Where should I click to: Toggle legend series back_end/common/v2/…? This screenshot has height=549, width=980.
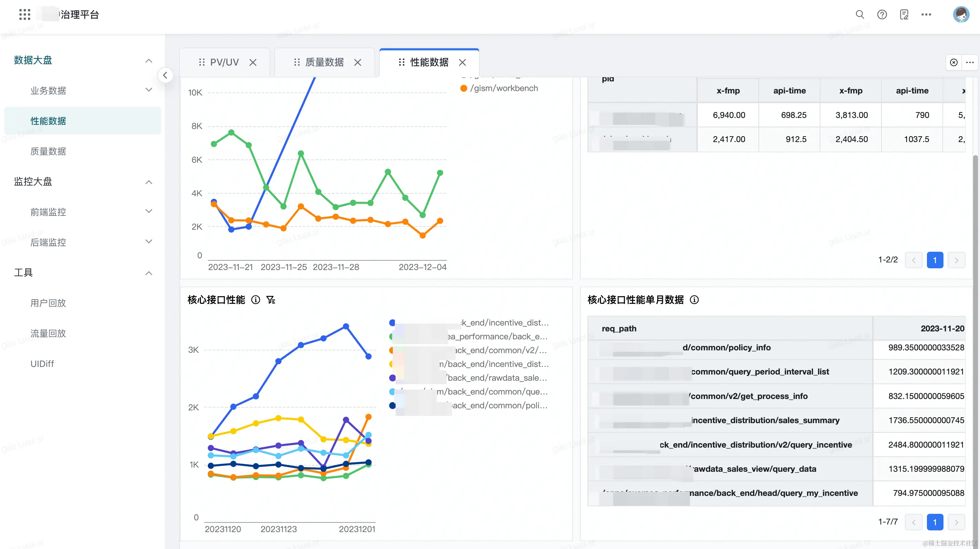point(468,350)
